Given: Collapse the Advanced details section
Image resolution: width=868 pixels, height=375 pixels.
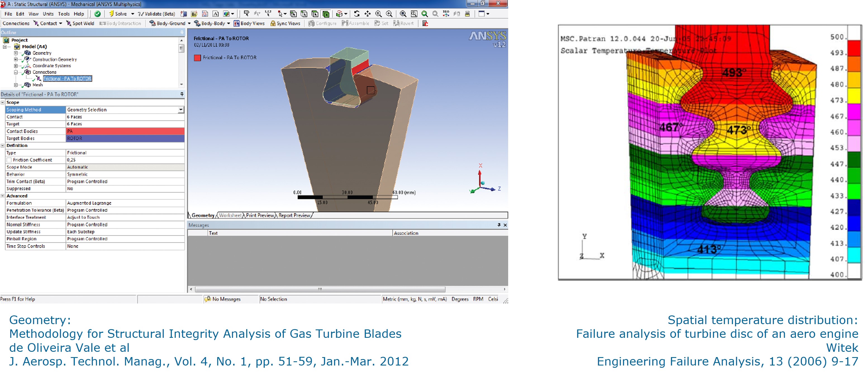Looking at the screenshot, I should coord(3,196).
